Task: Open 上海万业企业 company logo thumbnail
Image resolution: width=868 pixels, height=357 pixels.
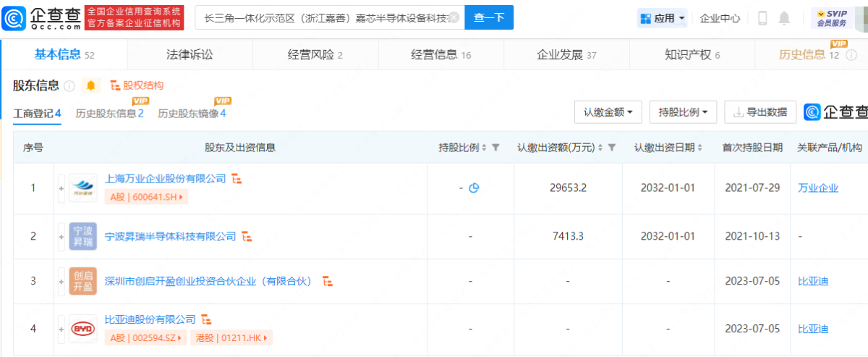Action: pyautogui.click(x=82, y=188)
